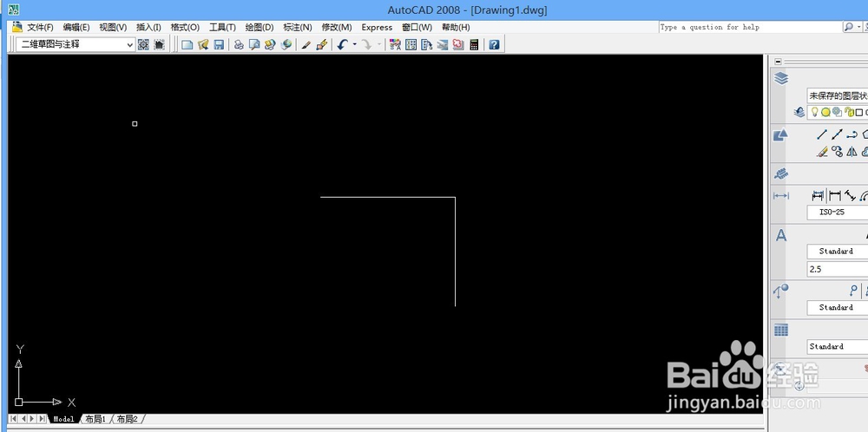The height and width of the screenshot is (432, 868).
Task: Click the AutoCAD document icon left of 文件
Action: click(17, 27)
